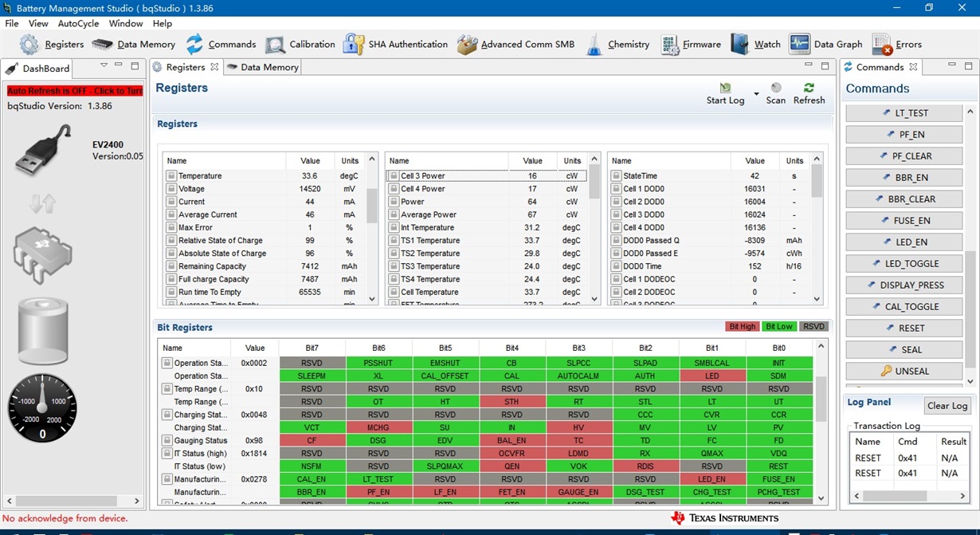Toggle the Cell 1 DOD0 log icon
Screen dimensions: 980x535
point(616,189)
